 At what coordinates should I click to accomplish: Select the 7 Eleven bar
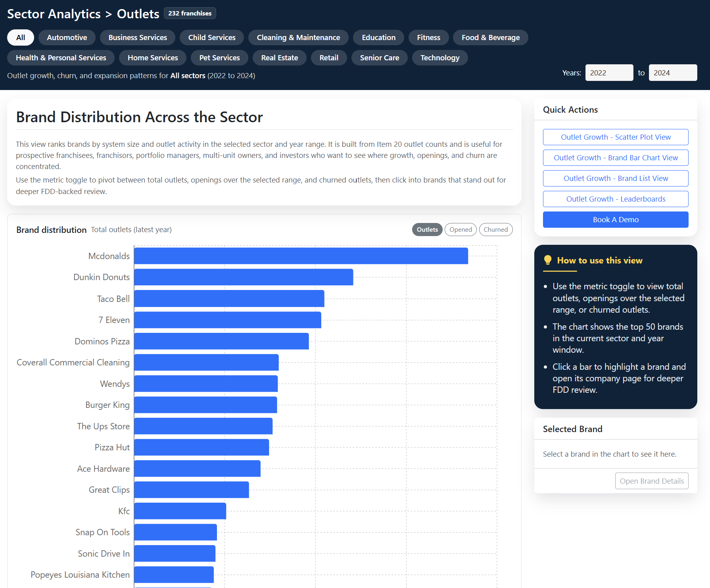coord(228,320)
